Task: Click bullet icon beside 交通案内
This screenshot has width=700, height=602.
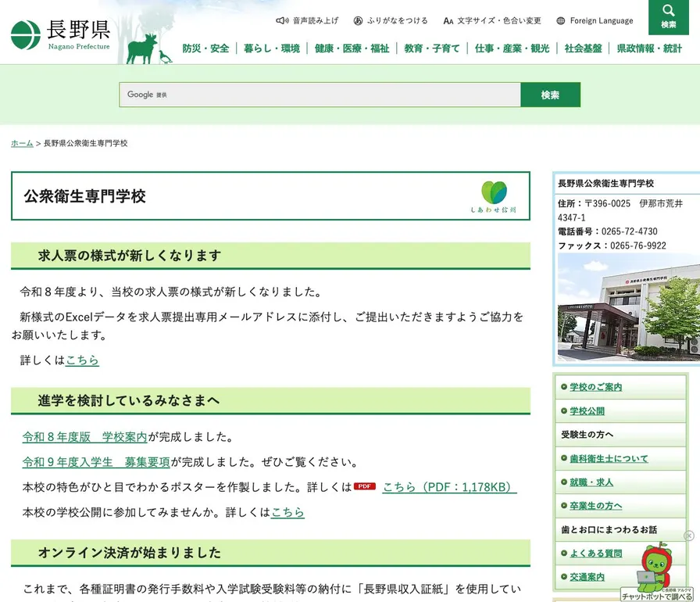Action: [564, 576]
